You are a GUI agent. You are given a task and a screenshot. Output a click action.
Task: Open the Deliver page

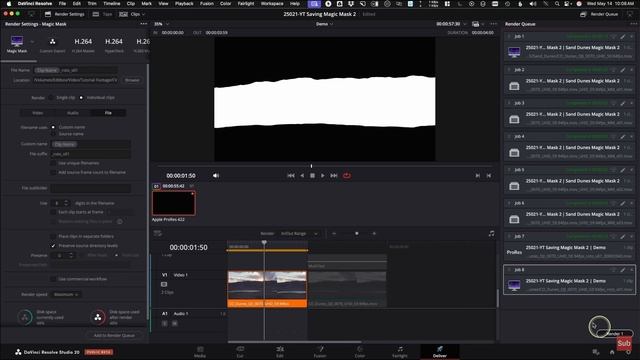click(440, 352)
